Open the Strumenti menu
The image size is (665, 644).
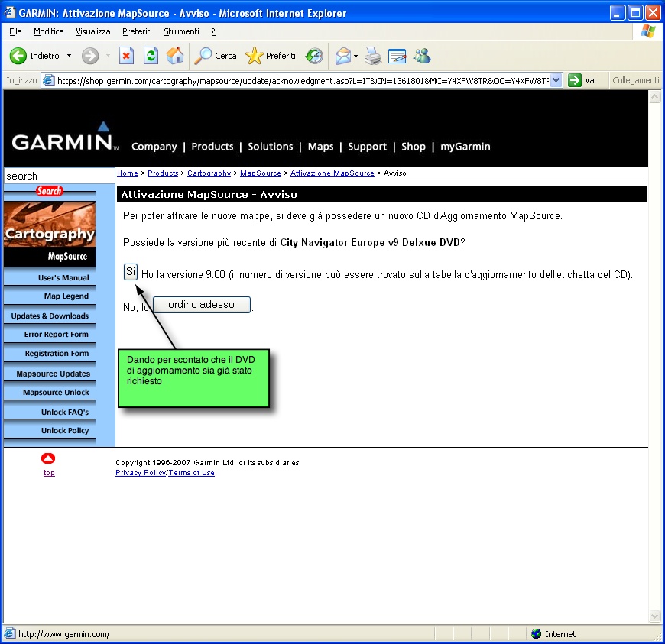(181, 31)
